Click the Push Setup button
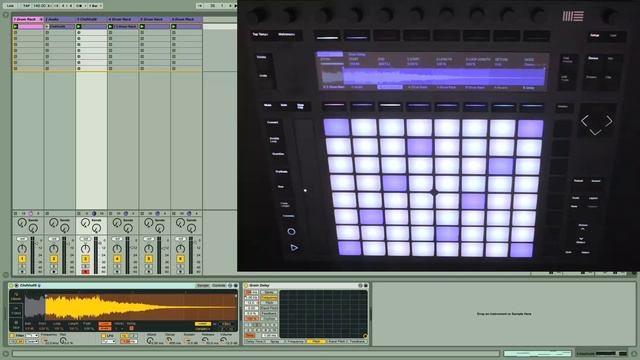 [595, 36]
